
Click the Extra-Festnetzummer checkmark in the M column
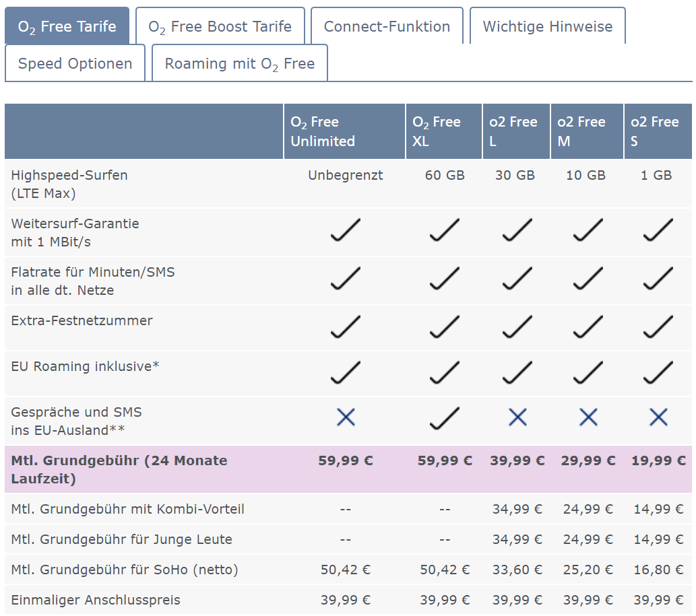tap(588, 327)
